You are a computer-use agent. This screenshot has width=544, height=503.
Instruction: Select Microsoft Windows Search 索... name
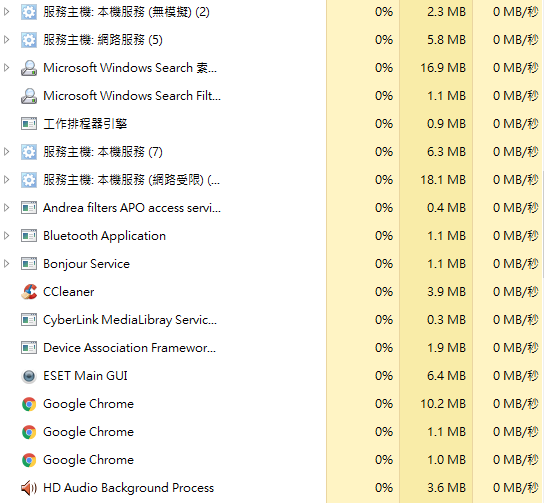130,68
